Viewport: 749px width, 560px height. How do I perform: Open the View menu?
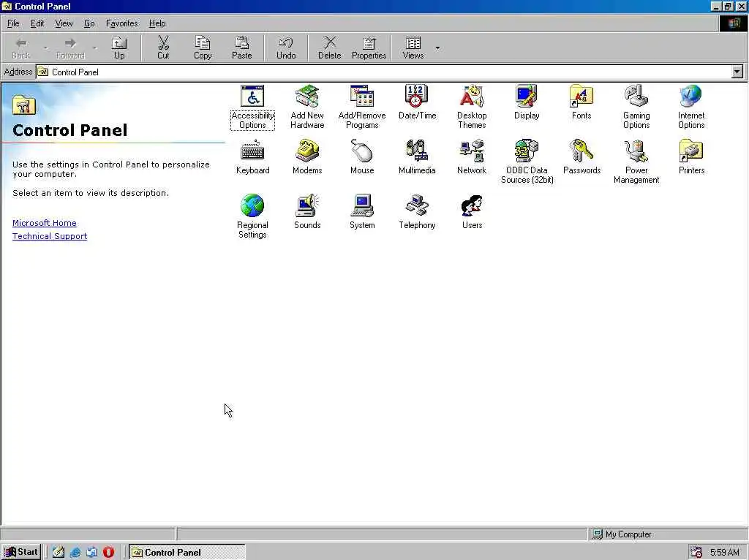coord(64,23)
